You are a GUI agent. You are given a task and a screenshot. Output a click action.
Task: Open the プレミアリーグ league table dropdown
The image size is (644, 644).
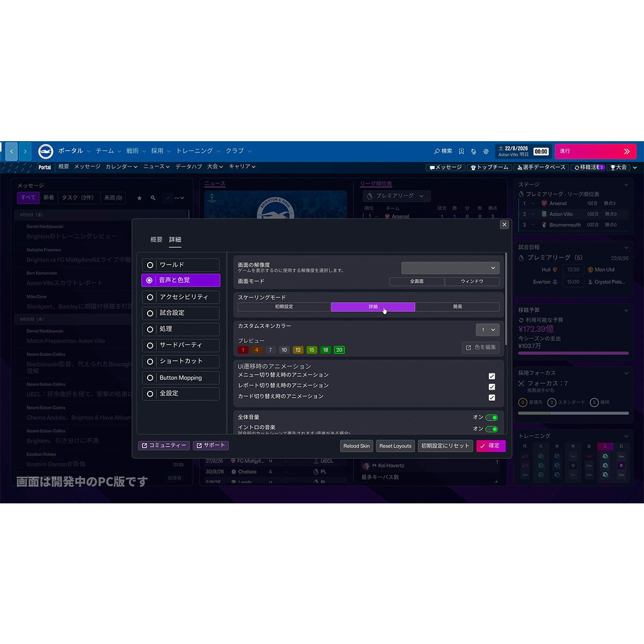click(x=397, y=196)
